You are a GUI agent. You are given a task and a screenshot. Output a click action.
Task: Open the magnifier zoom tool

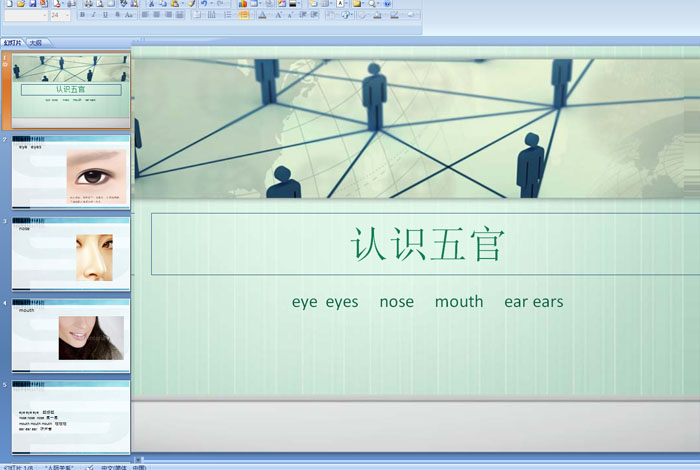372,4
